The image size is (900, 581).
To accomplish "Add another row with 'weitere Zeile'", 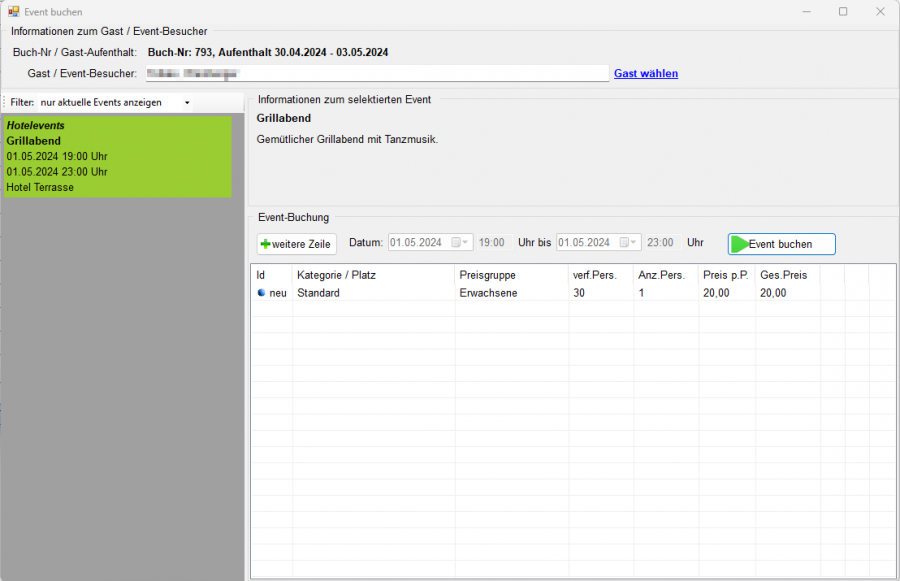I will 297,244.
